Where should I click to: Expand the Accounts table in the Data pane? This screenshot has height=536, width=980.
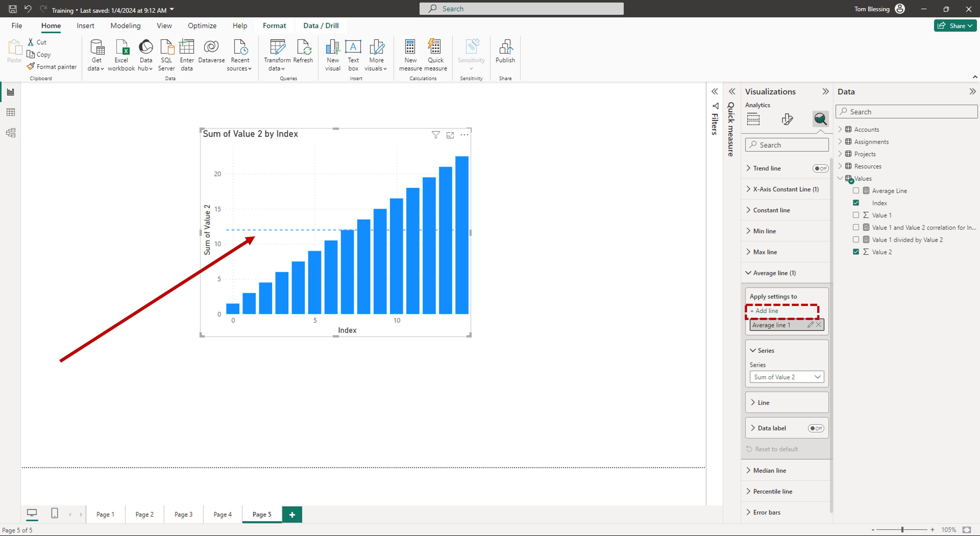point(840,129)
